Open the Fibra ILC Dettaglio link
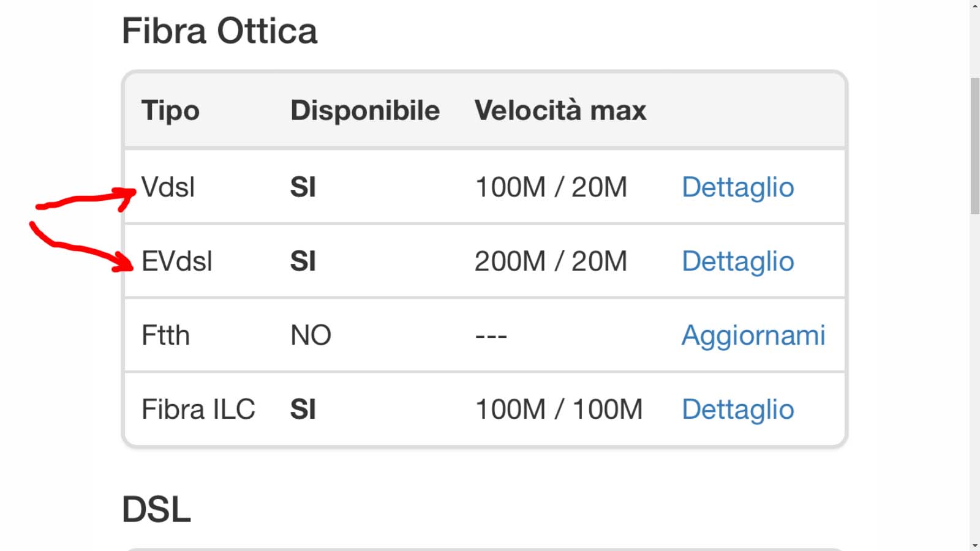 (737, 410)
